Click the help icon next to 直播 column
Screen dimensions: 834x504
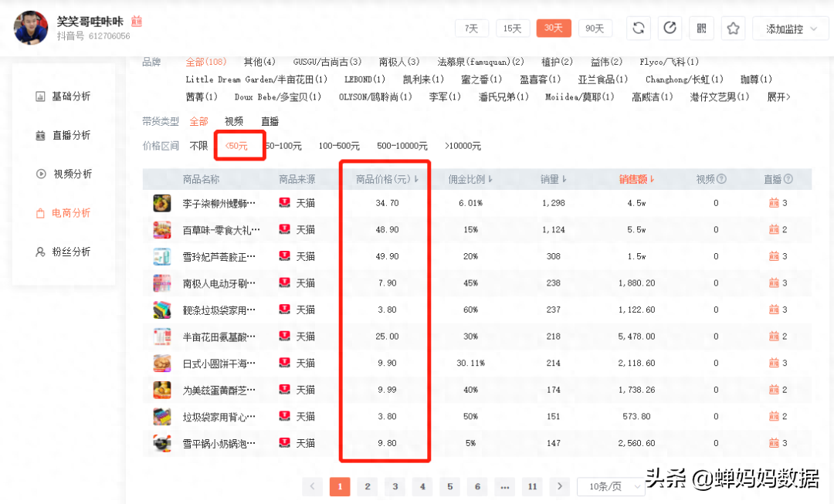click(788, 179)
